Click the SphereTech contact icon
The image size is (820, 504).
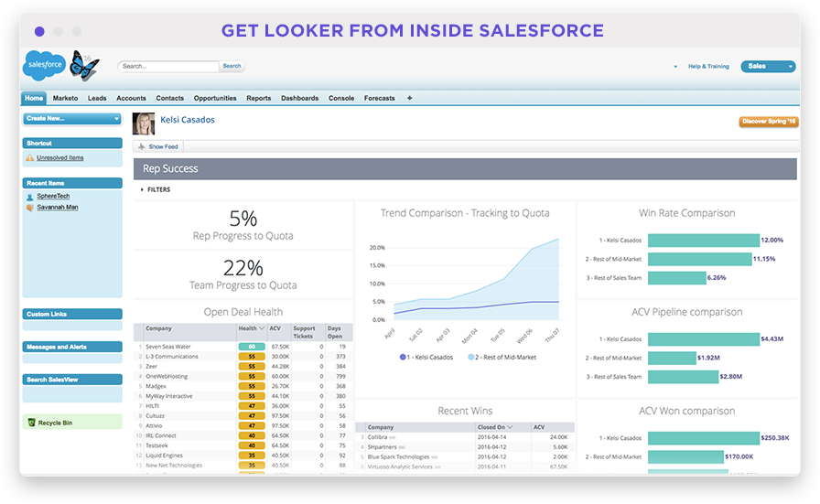click(x=30, y=197)
